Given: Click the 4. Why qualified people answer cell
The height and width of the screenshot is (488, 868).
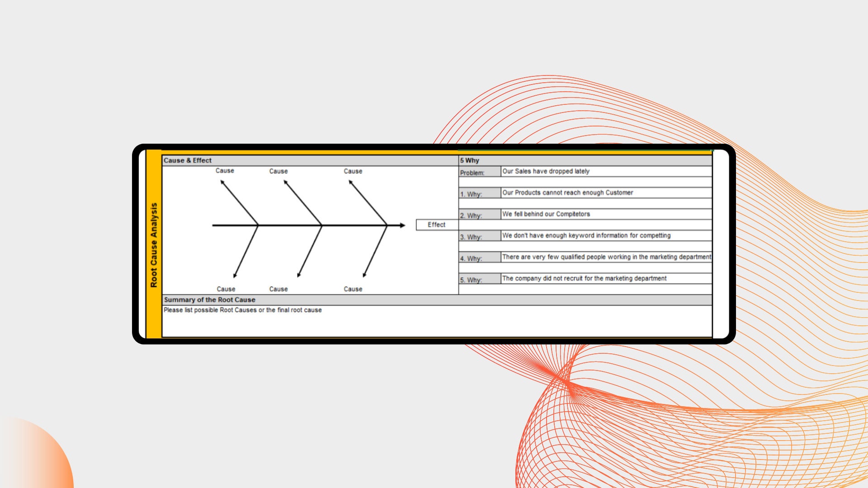Looking at the screenshot, I should [606, 257].
